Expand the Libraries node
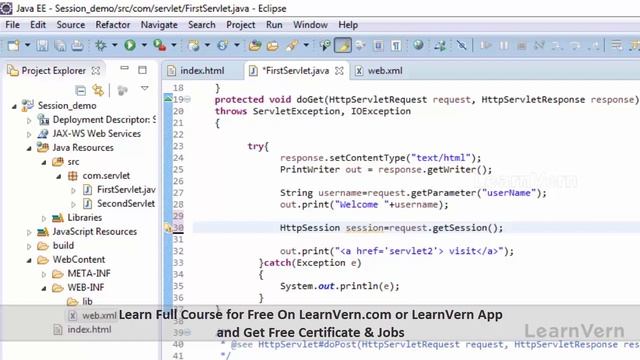 point(44,218)
